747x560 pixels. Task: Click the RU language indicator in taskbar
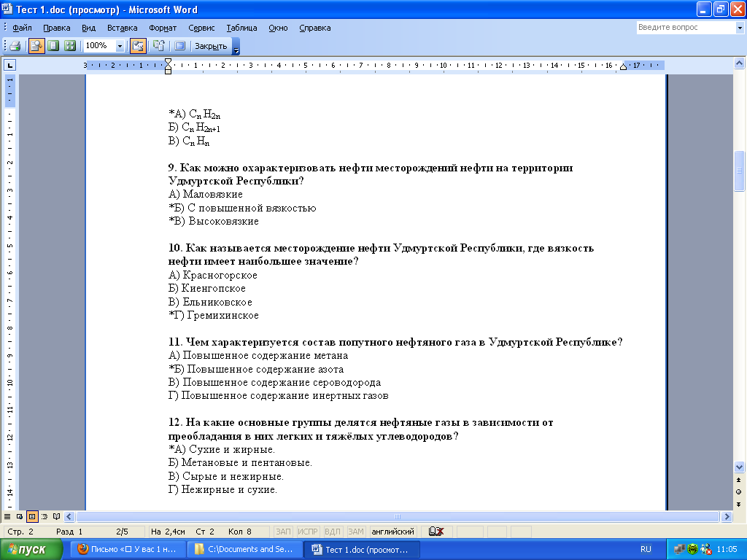pyautogui.click(x=646, y=549)
